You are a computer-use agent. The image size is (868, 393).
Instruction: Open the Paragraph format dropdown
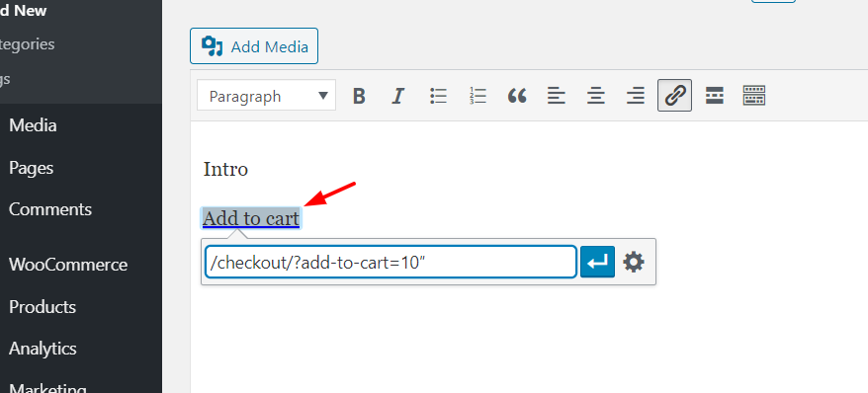(x=266, y=96)
